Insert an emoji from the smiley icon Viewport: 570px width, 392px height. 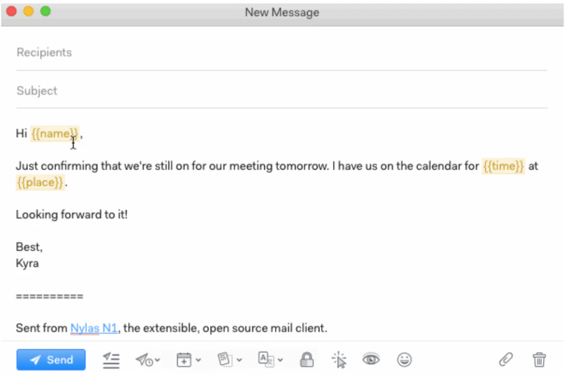(404, 360)
